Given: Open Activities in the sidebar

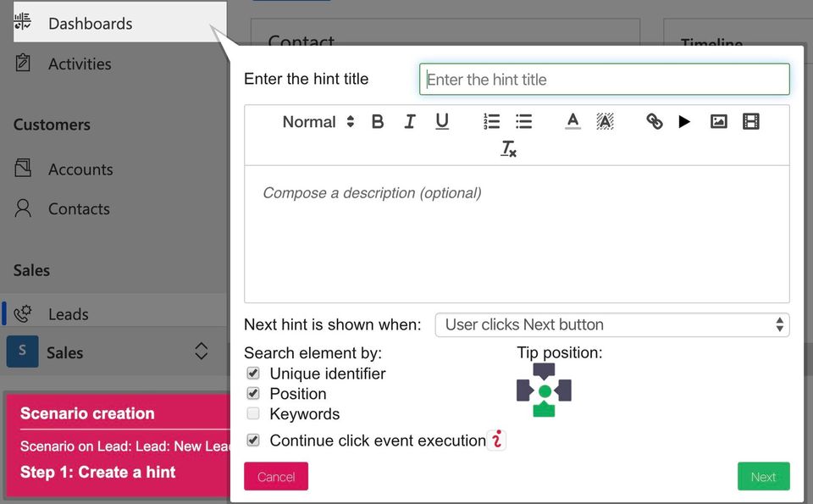Looking at the screenshot, I should click(80, 64).
